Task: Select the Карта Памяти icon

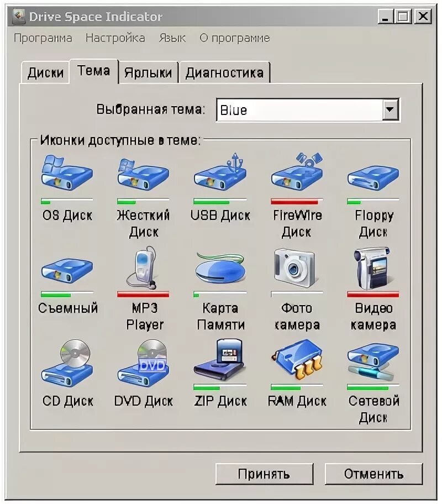Action: (220, 269)
